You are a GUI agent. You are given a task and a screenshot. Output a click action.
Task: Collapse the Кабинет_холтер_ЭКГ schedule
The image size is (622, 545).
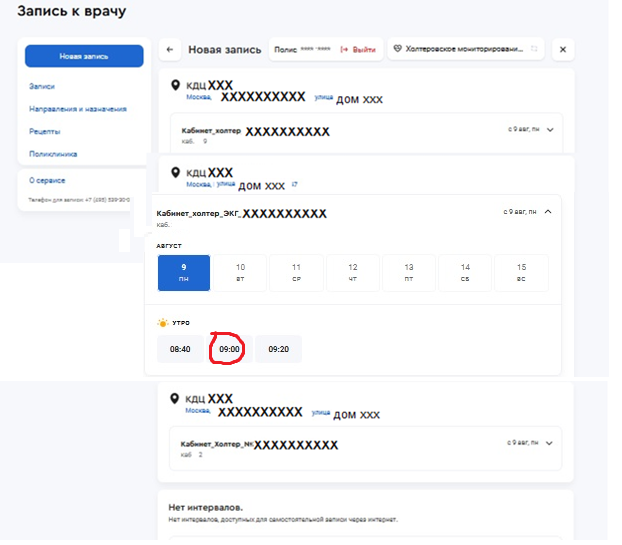coord(549,211)
